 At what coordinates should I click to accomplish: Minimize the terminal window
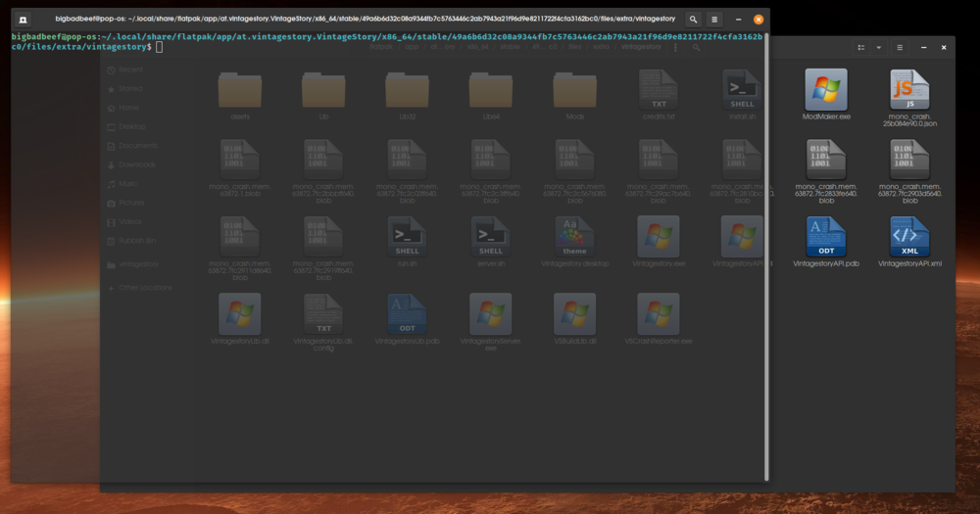coord(738,20)
